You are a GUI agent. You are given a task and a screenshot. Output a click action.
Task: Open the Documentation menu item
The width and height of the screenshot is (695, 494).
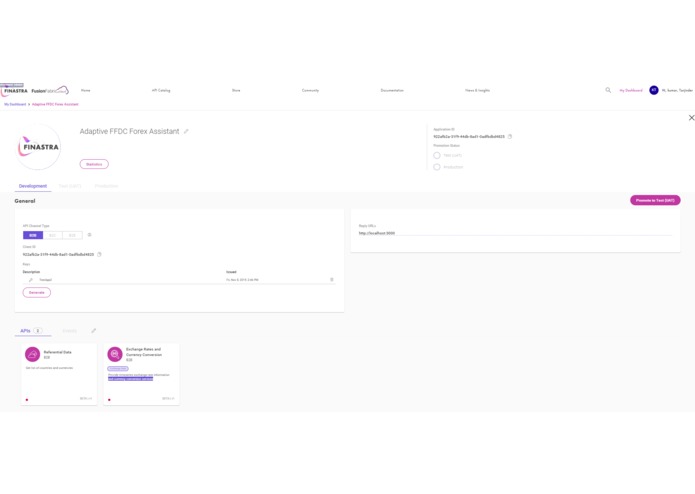392,90
